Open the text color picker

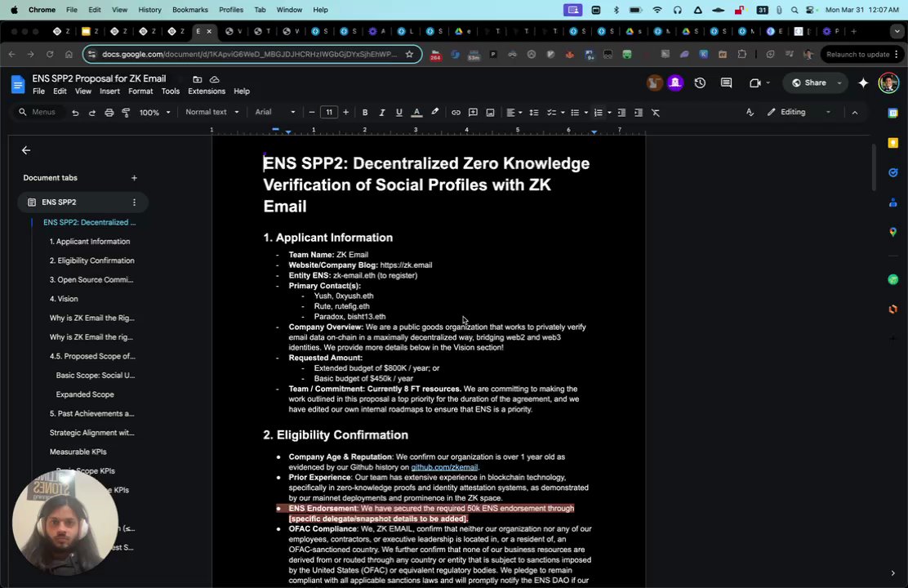coord(416,113)
